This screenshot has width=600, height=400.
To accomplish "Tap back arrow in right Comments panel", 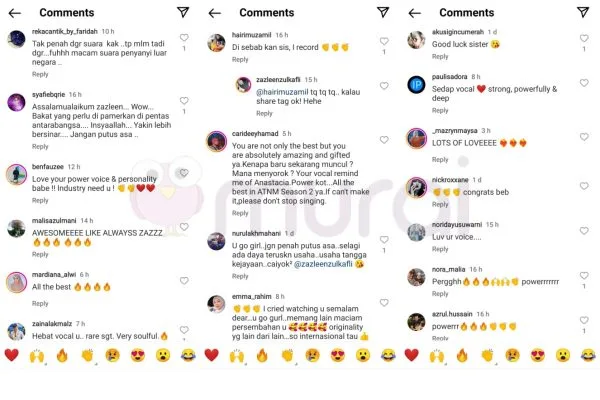I will click(414, 13).
